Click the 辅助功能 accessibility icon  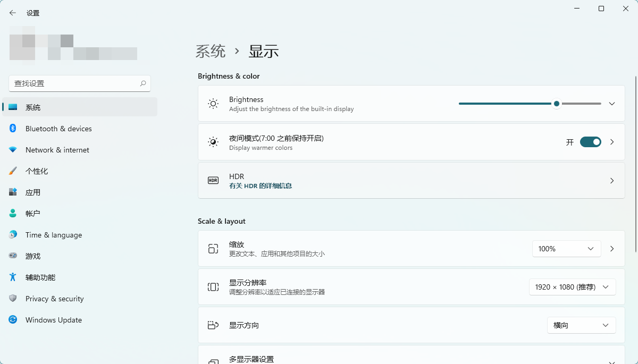13,277
